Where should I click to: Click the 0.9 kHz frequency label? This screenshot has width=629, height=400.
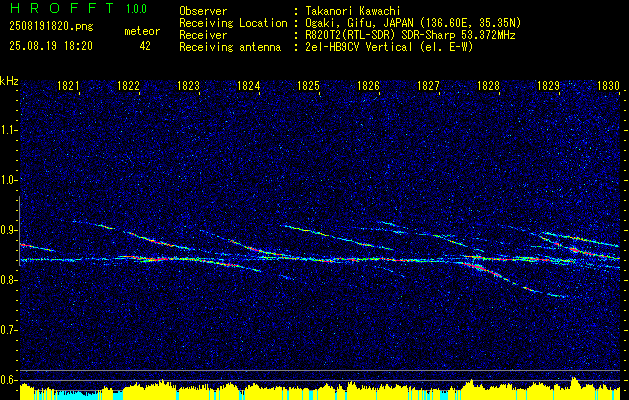(x=8, y=230)
